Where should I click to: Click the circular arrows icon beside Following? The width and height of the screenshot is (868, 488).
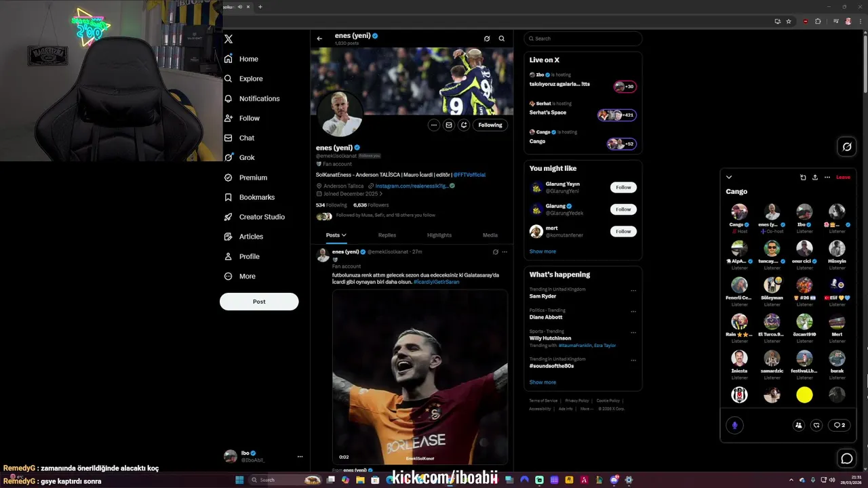464,125
